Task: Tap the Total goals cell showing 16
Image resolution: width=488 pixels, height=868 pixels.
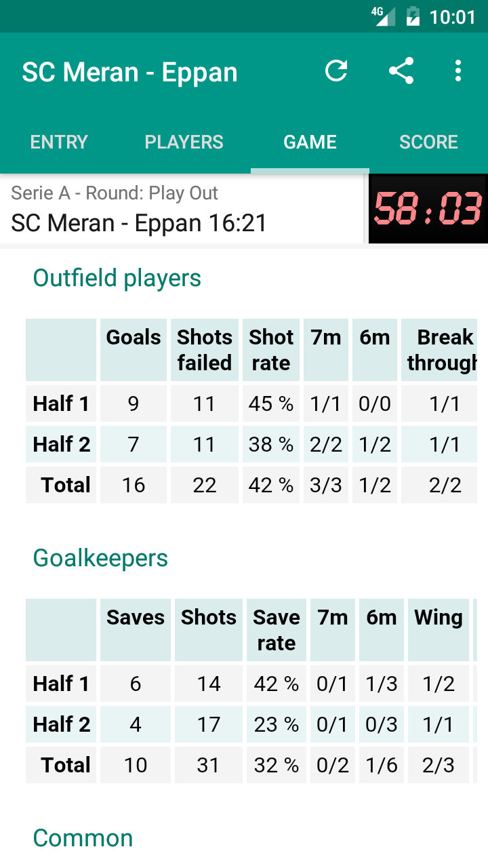Action: pyautogui.click(x=133, y=485)
